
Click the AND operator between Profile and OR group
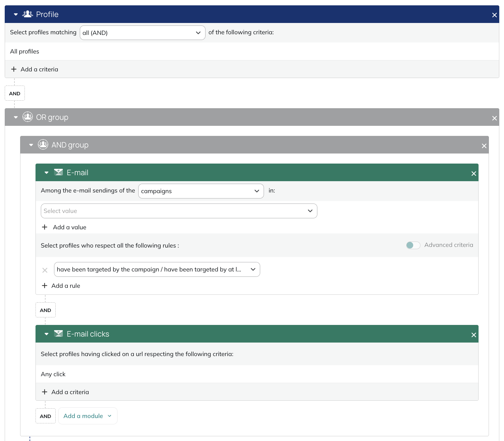pos(15,93)
